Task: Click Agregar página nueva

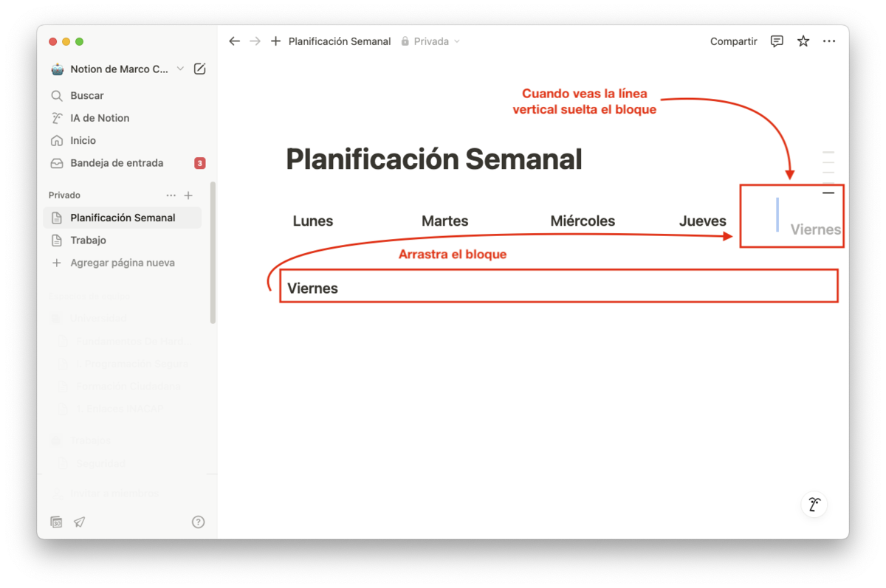Action: coord(122,263)
